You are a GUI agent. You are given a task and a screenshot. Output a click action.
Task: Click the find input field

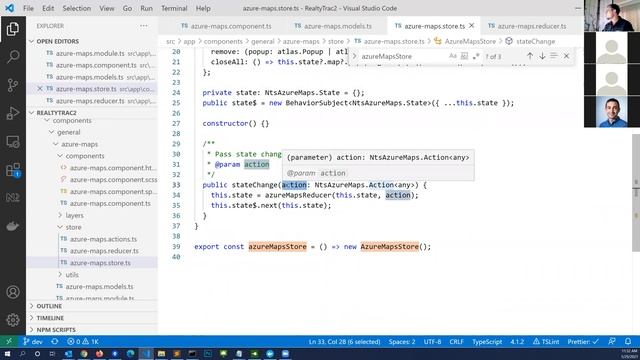pyautogui.click(x=404, y=56)
